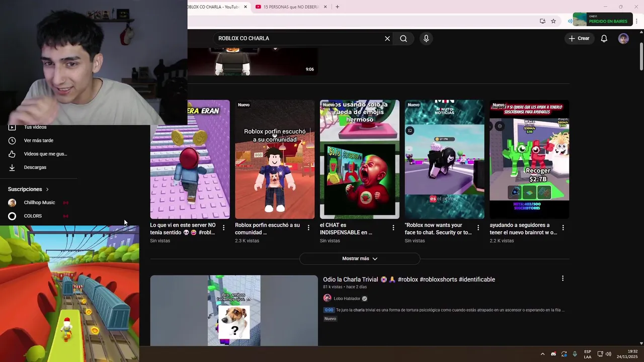This screenshot has width=644, height=362.
Task: Open the account avatar menu
Action: coord(623,38)
